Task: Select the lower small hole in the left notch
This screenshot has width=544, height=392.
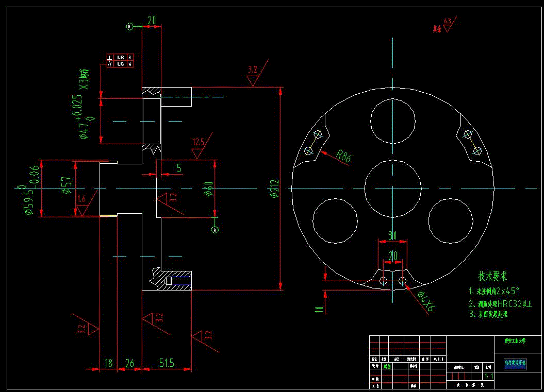Action: pos(308,151)
